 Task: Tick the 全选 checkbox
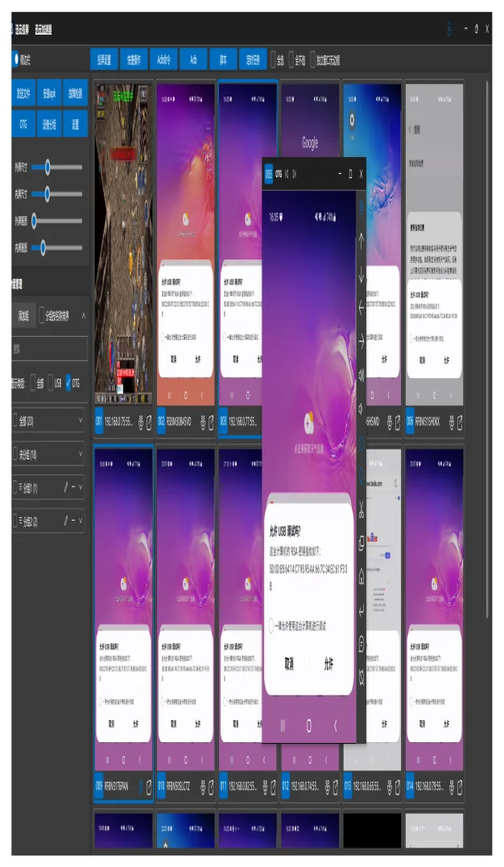[x=273, y=60]
